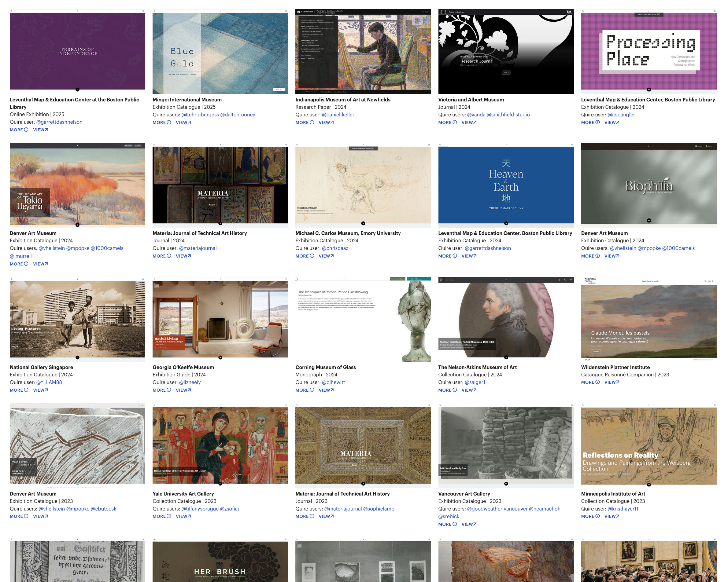The width and height of the screenshot is (728, 582).
Task: Click VIEW for Indianapolis Museum of Art at Newfields
Action: (x=326, y=123)
